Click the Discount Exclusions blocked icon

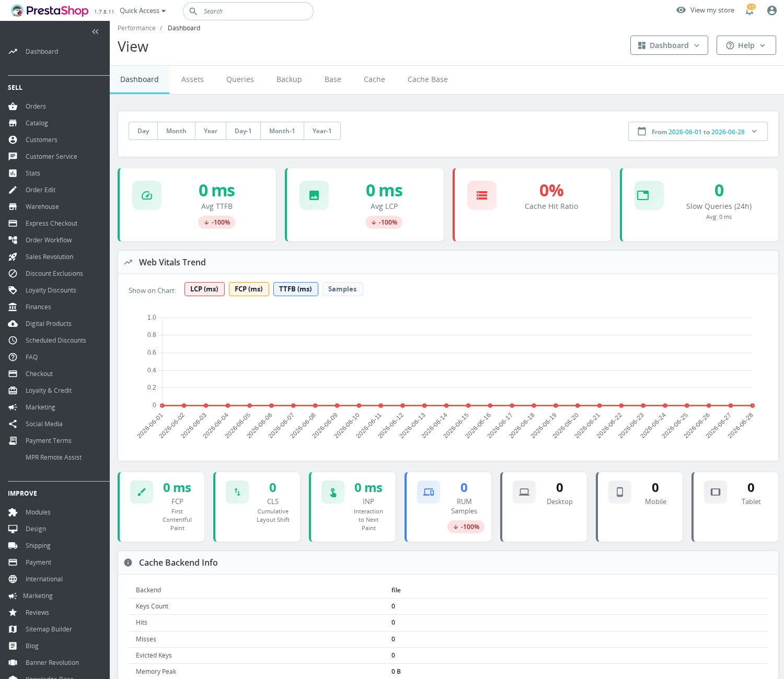pyautogui.click(x=13, y=274)
